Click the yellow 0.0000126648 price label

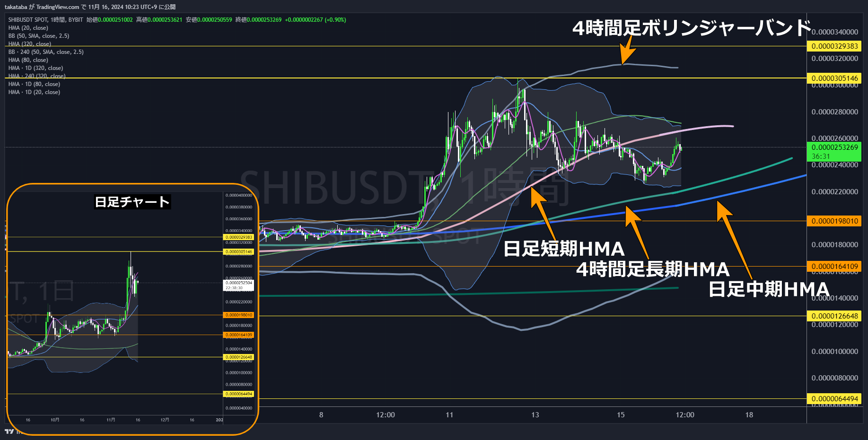pyautogui.click(x=834, y=316)
